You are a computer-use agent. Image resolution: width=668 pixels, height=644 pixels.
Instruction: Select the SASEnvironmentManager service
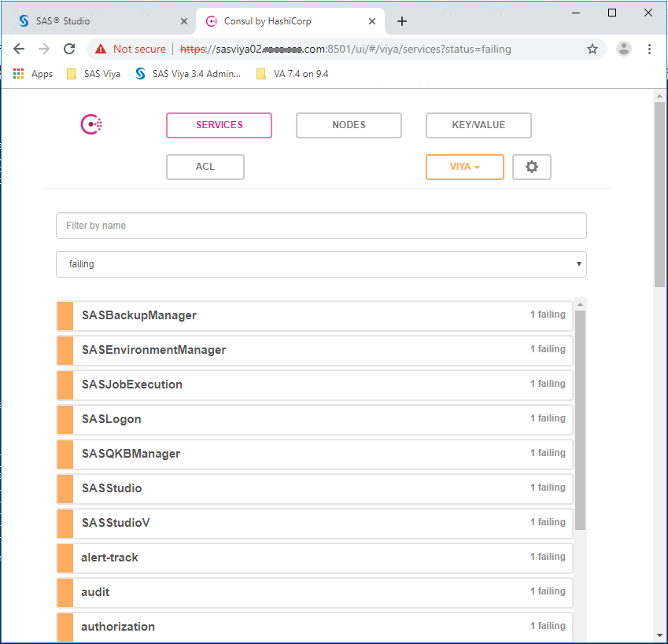(x=315, y=350)
